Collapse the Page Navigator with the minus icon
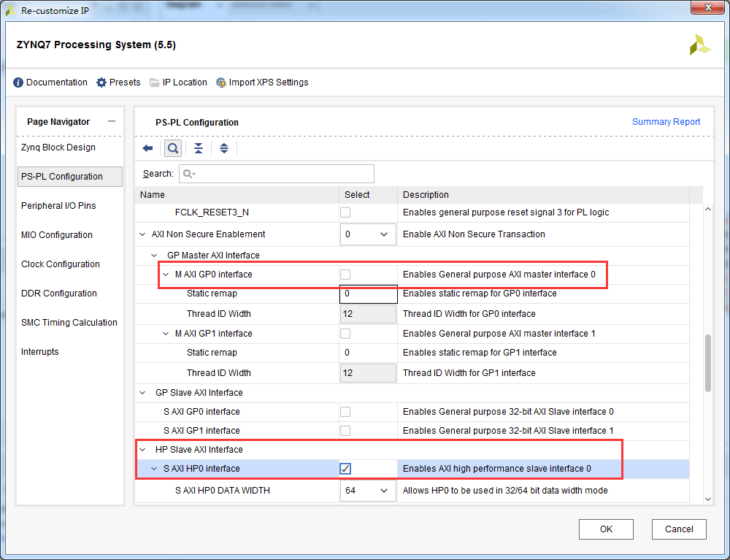This screenshot has width=730, height=560. (111, 121)
